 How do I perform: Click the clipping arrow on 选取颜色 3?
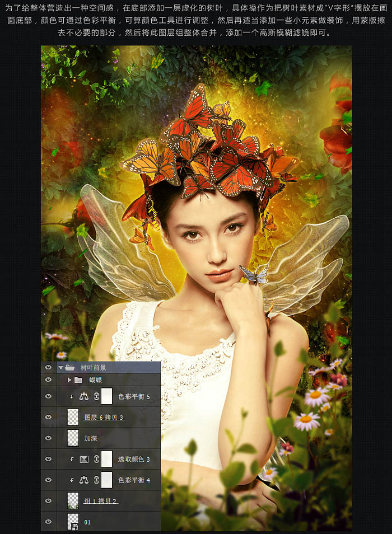click(x=72, y=459)
